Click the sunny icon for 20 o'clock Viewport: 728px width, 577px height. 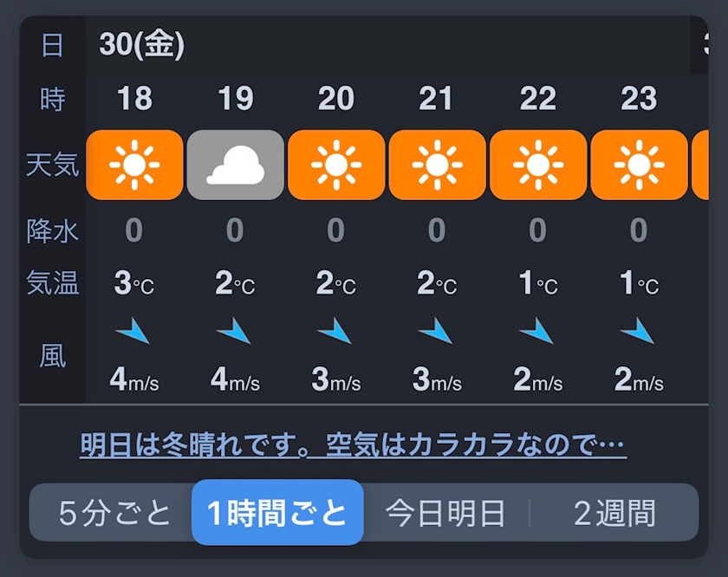point(336,165)
